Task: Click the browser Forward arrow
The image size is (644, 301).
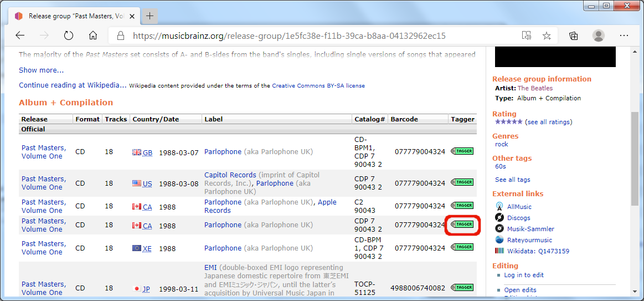Action: (44, 35)
